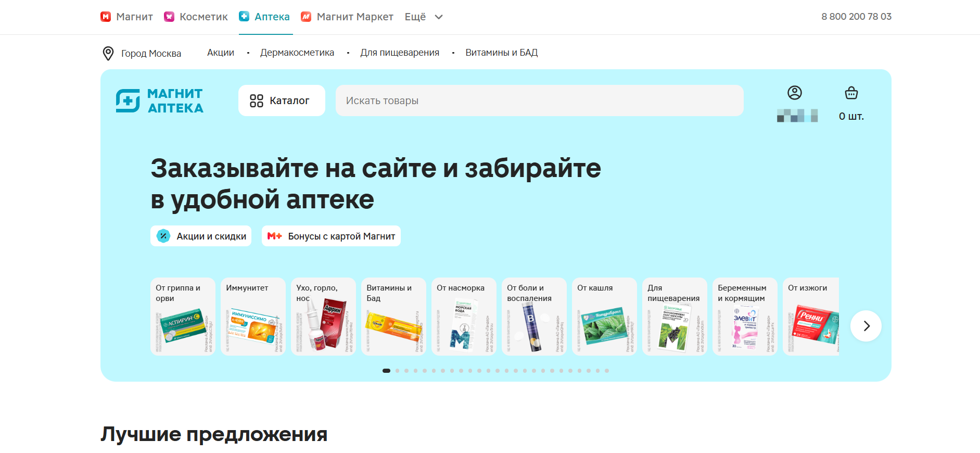Expand the Ещё dropdown chevron
Image resolution: width=980 pixels, height=453 pixels.
(x=439, y=17)
